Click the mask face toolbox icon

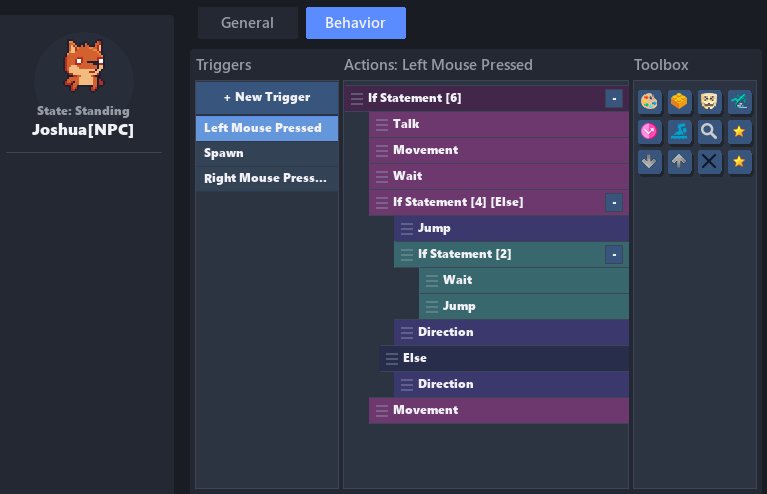(710, 102)
